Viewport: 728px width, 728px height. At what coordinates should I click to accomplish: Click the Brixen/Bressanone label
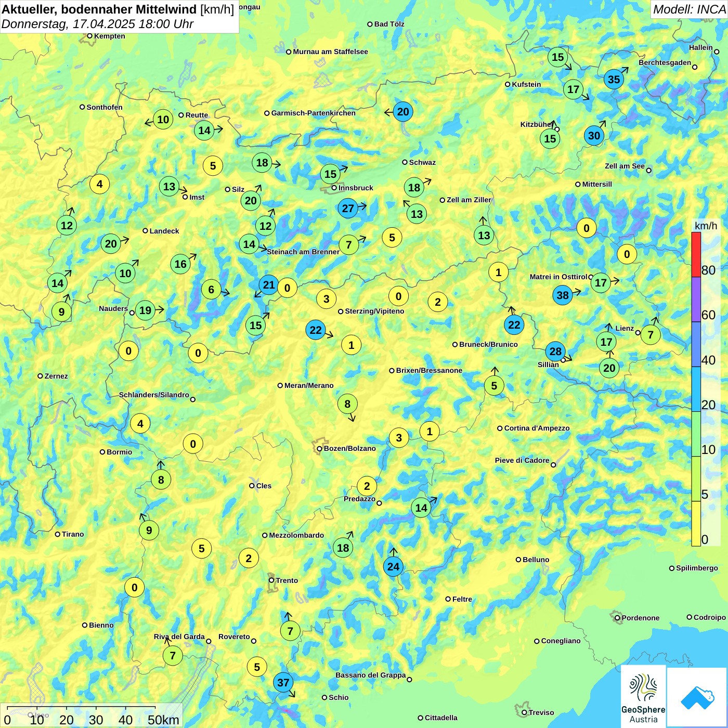coord(429,370)
